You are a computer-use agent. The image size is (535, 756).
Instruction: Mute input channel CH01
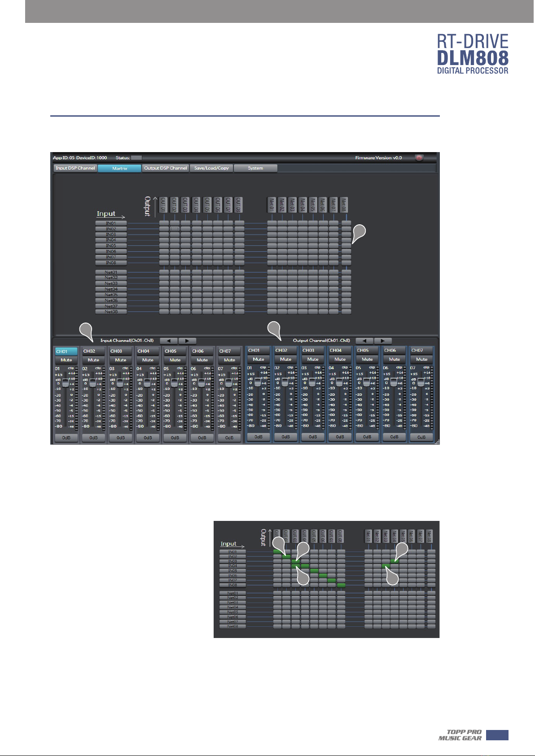(x=66, y=360)
